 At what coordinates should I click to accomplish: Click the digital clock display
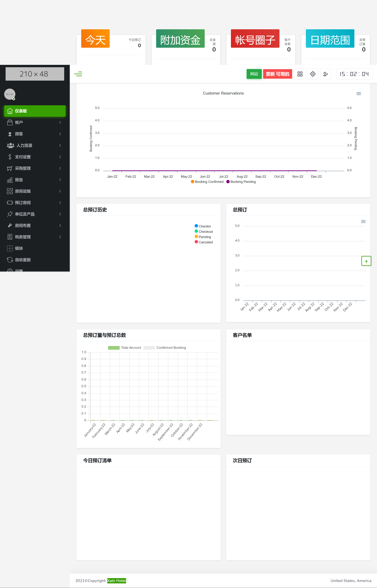[x=354, y=74]
